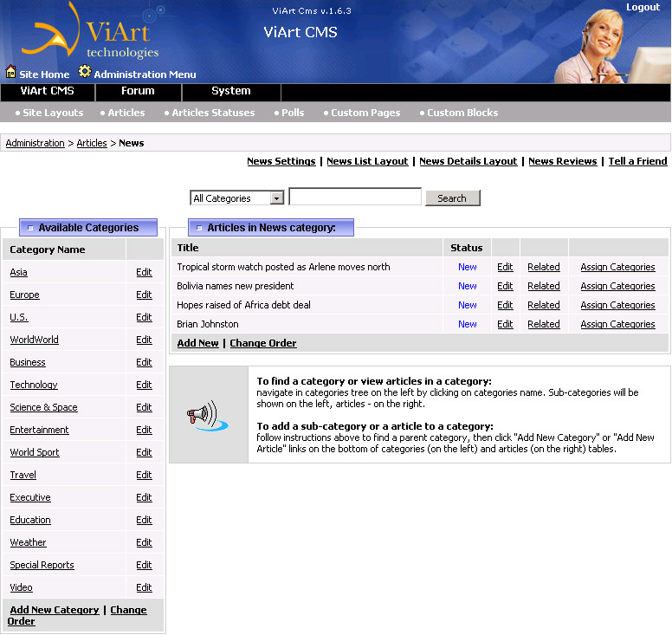
Task: Open the ViArt CMS main tab
Action: click(47, 91)
